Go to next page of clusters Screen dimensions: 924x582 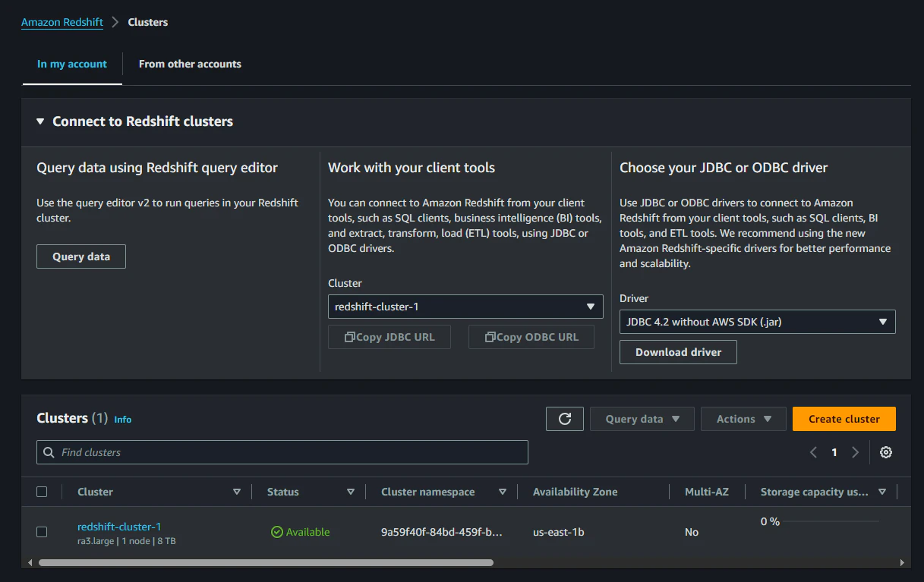click(856, 452)
